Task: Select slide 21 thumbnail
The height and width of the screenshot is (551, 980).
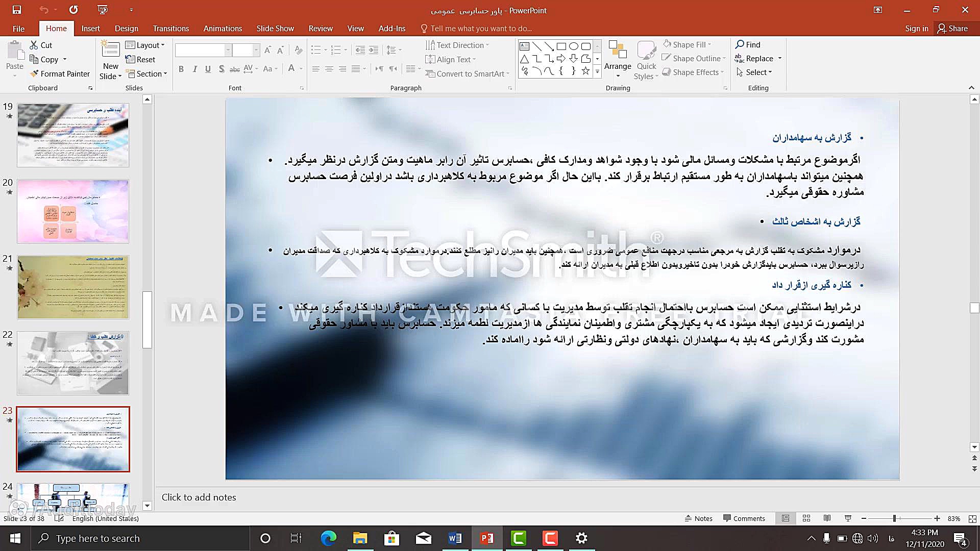Action: 73,287
